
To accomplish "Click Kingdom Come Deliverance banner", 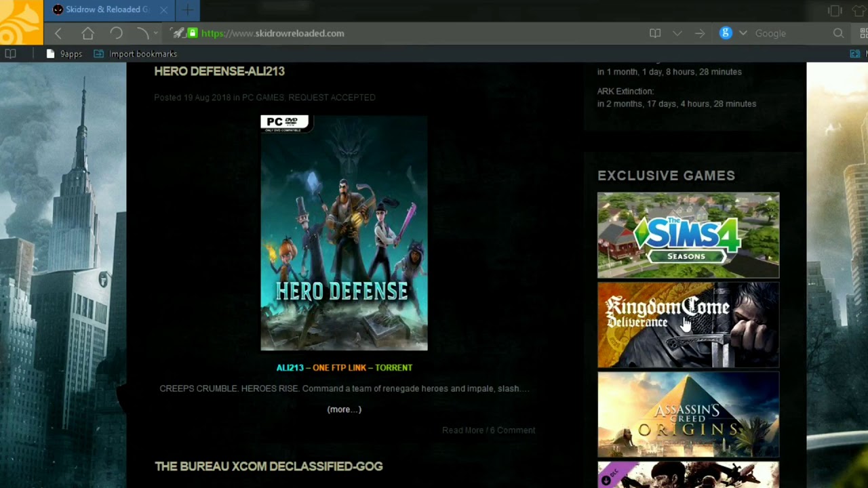I will click(688, 325).
